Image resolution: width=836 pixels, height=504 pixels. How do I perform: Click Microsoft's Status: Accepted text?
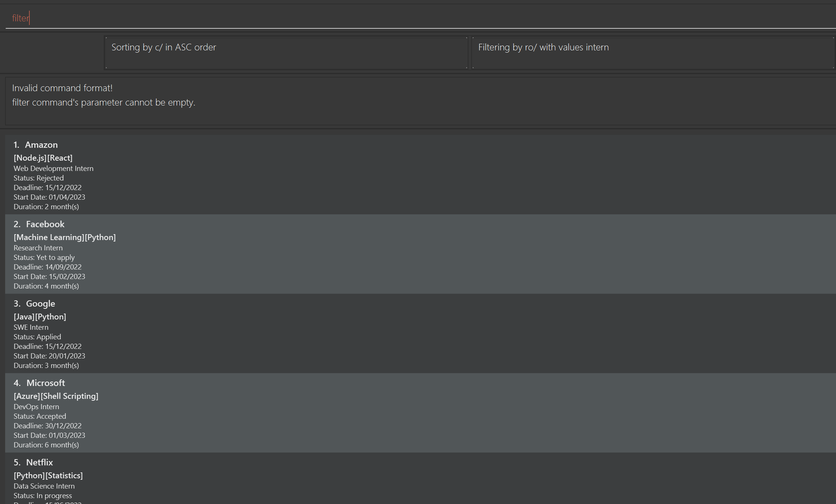(40, 417)
